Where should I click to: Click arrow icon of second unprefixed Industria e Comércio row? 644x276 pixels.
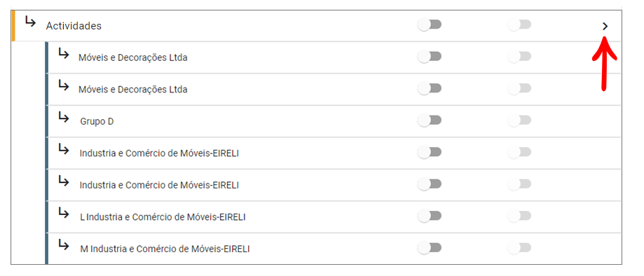pyautogui.click(x=63, y=180)
